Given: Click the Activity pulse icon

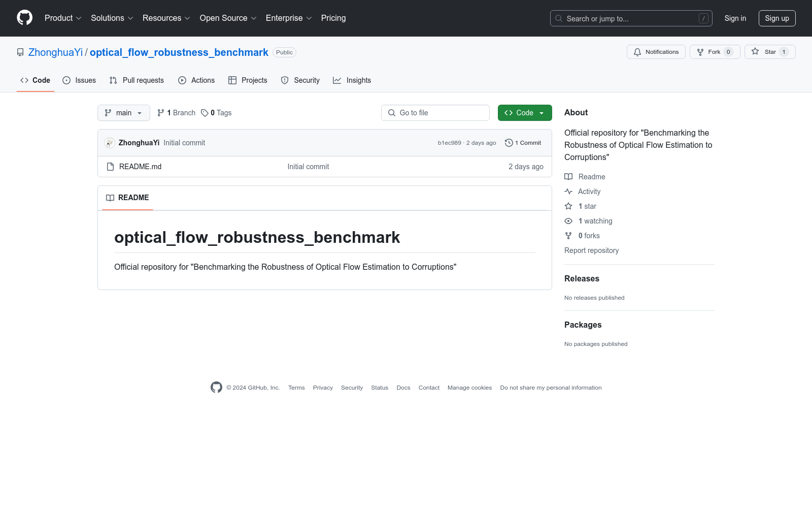Looking at the screenshot, I should click(x=568, y=192).
